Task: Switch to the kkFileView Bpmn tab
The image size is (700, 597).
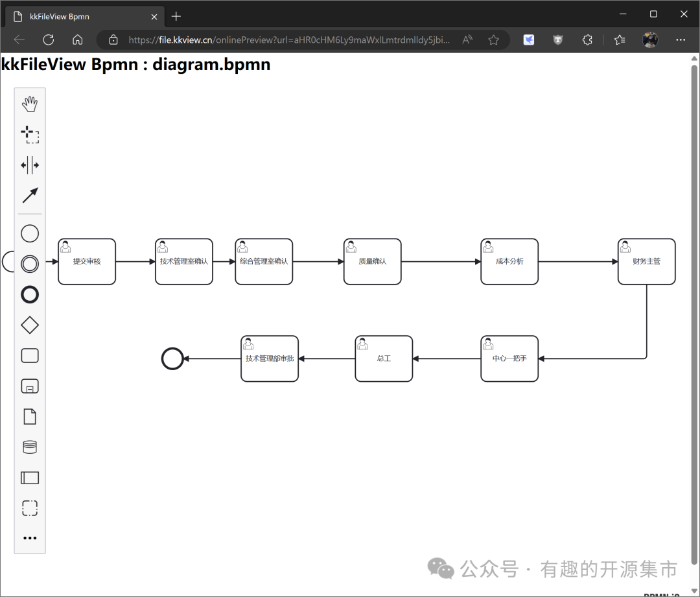Action: point(85,16)
